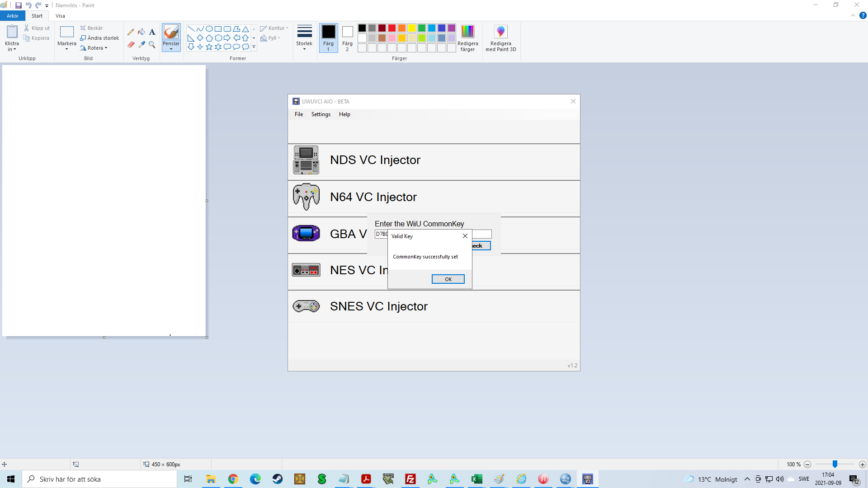
Task: Click the CommonKey input field
Action: 433,234
